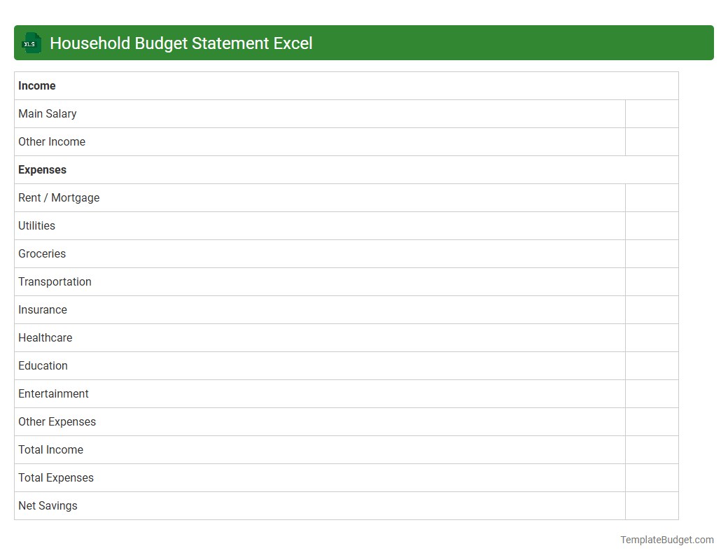The image size is (728, 560).
Task: Click the Income section header
Action: 37,85
